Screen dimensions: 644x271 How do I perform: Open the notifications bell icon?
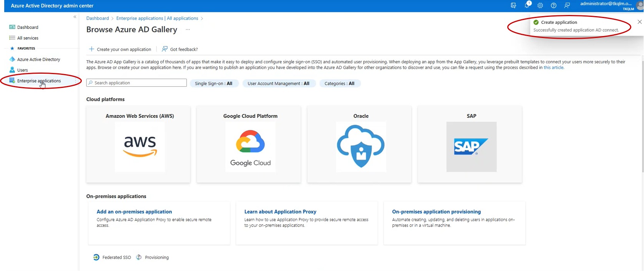pyautogui.click(x=527, y=5)
